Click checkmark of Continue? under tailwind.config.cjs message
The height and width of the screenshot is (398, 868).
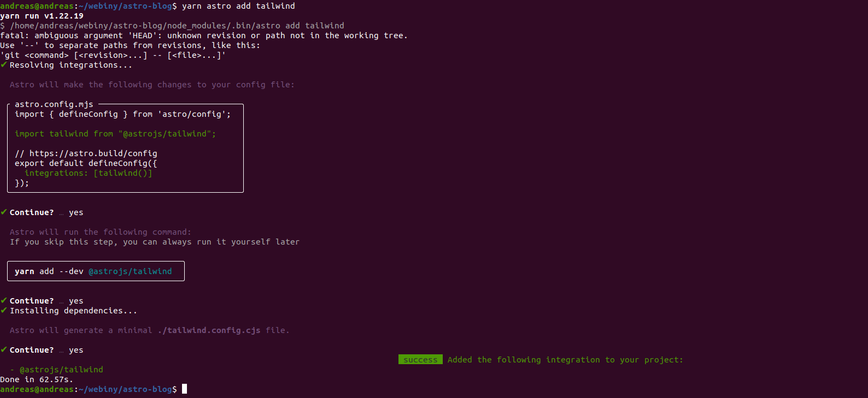click(x=4, y=350)
